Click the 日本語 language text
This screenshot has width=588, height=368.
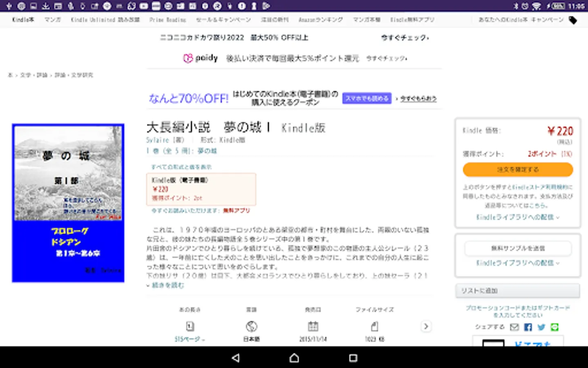[x=252, y=339]
